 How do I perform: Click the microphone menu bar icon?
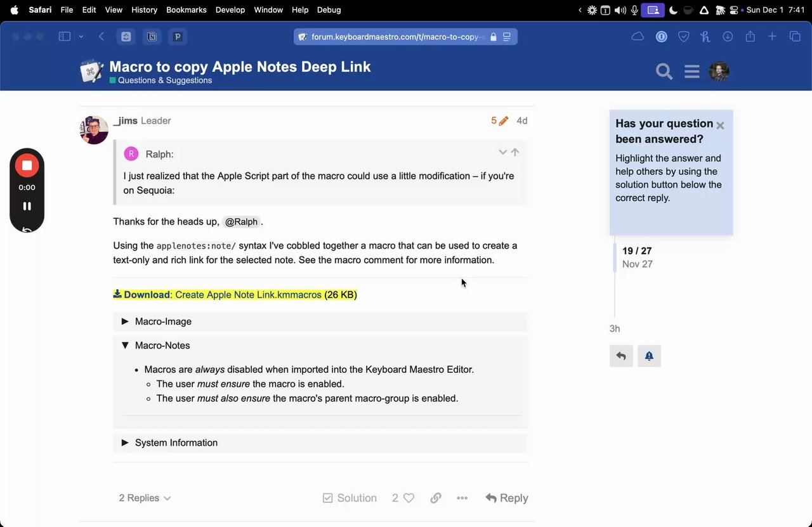(634, 10)
